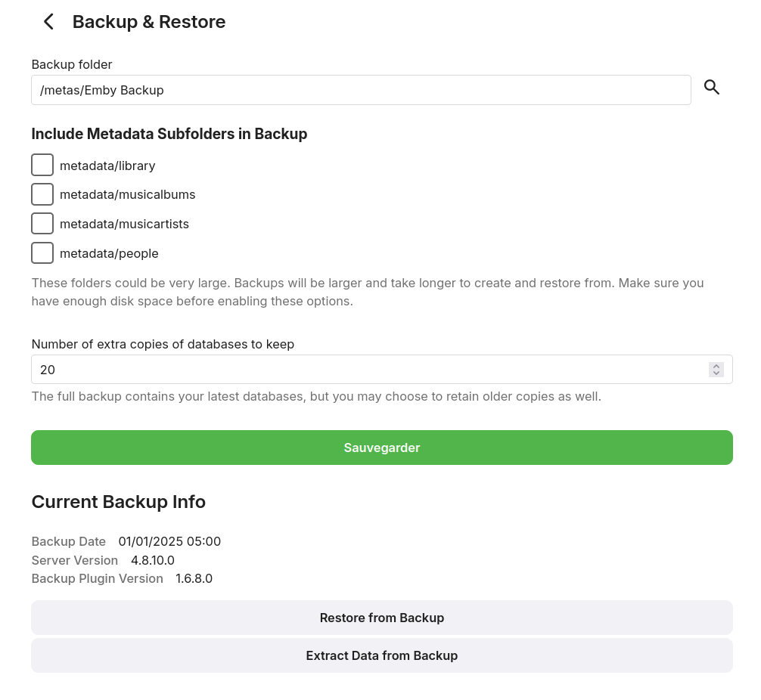
Task: Toggle the metadata/musicartists checkbox
Action: (x=42, y=224)
